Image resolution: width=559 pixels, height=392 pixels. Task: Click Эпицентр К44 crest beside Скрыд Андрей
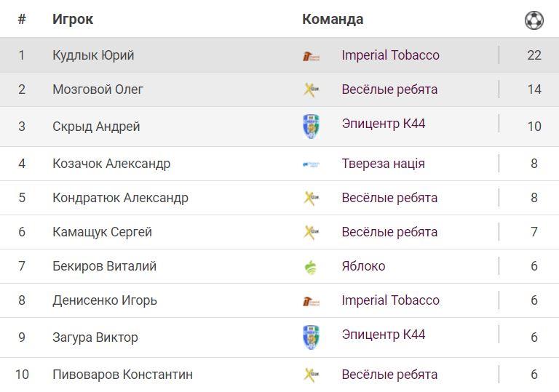[x=311, y=127]
